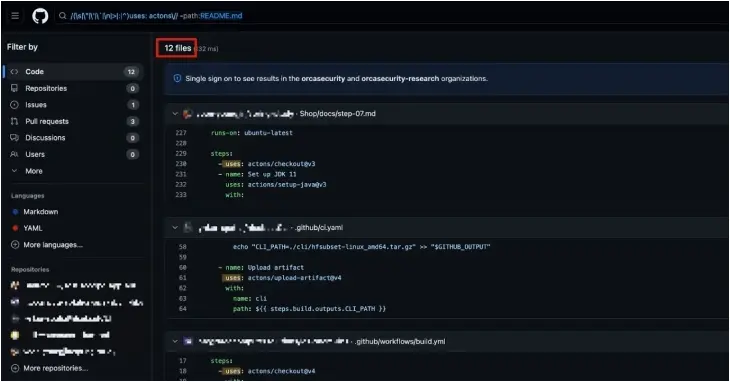Image resolution: width=730 pixels, height=382 pixels.
Task: Select the Issues filter icon
Action: 14,105
